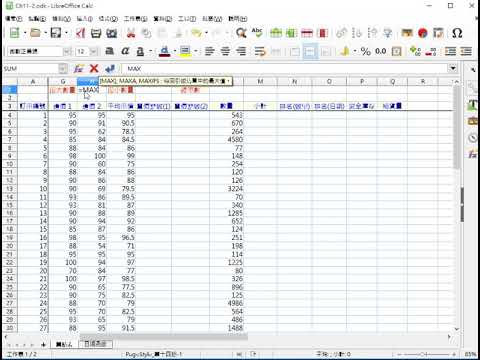Screen dimensions: 480x360
Task: Click the Save document icon
Action: pyautogui.click(x=56, y=33)
